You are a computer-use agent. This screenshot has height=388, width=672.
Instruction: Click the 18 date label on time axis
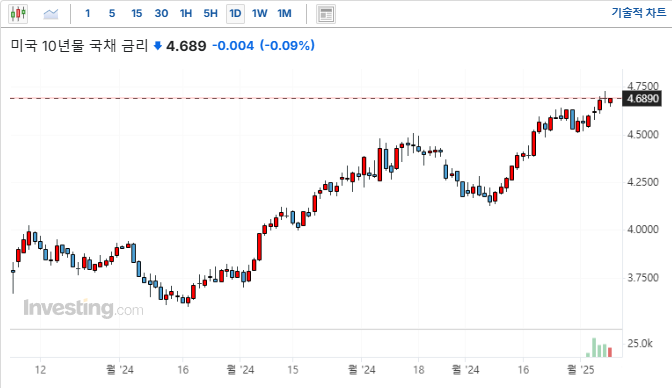coord(418,370)
